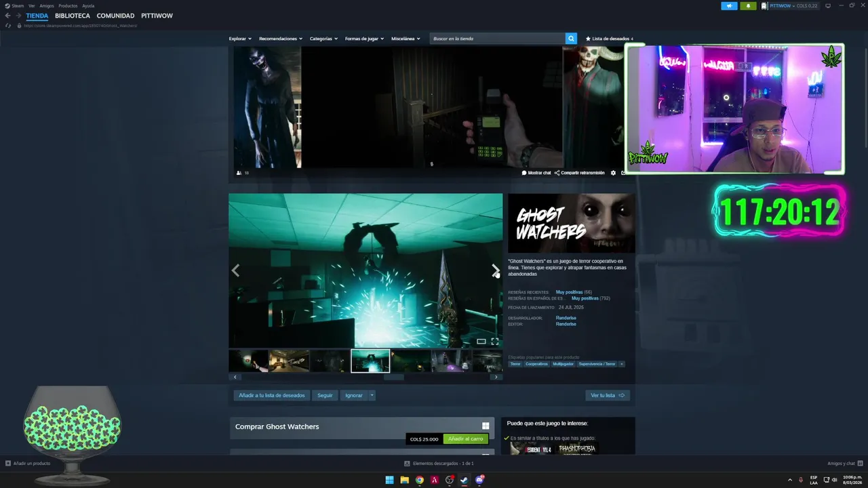The height and width of the screenshot is (488, 868).
Task: Click the microphone icon in system tray
Action: (x=801, y=480)
